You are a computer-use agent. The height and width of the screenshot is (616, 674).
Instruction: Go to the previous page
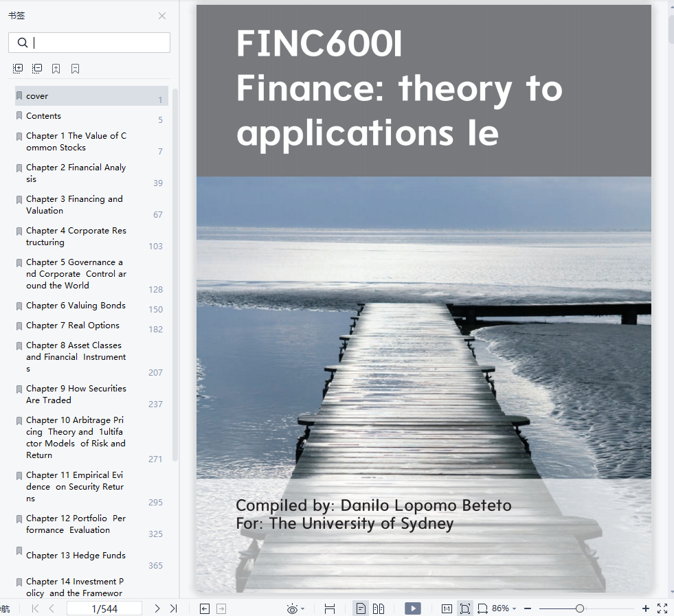coord(52,608)
